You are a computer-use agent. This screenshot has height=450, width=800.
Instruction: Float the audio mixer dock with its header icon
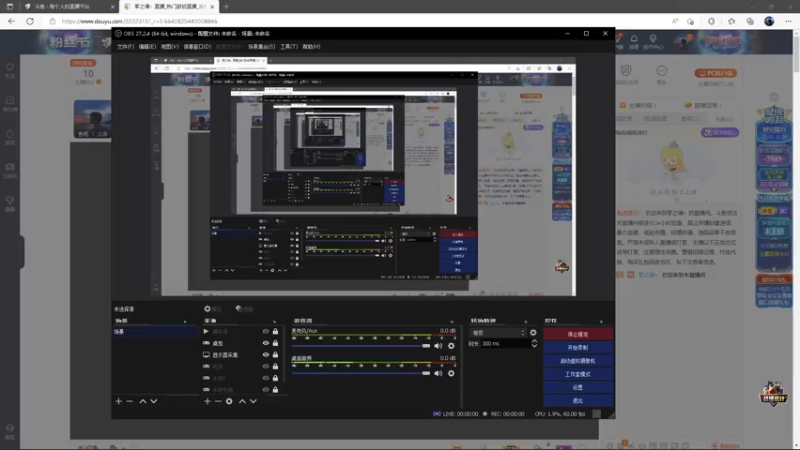[x=452, y=321]
